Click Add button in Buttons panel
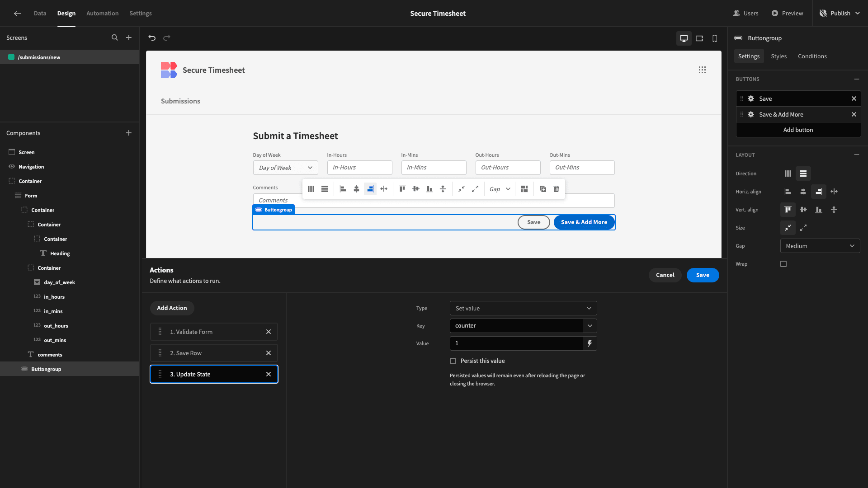868x488 pixels. pos(798,130)
